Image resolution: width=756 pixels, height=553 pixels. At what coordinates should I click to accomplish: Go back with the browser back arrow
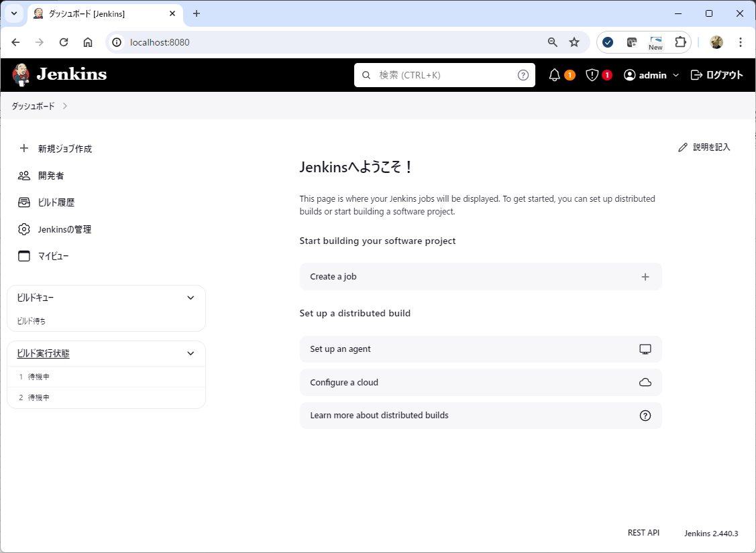[x=15, y=42]
